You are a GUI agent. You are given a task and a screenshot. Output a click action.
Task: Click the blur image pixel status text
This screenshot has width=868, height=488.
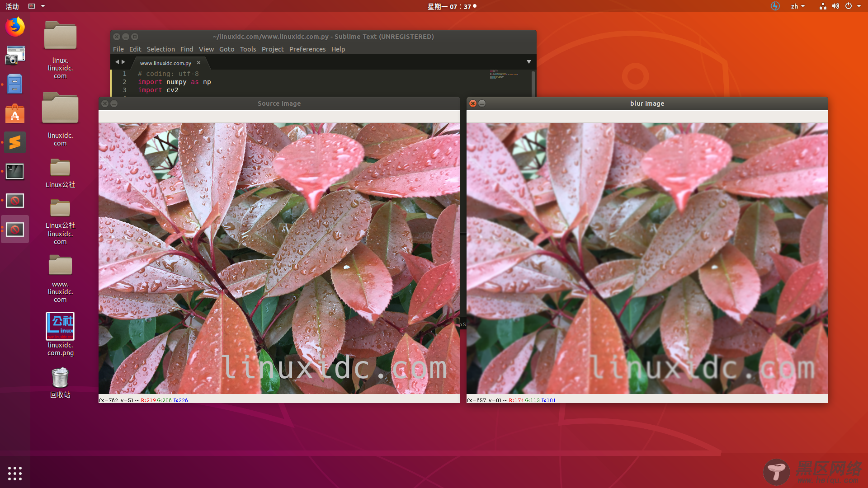click(x=511, y=400)
